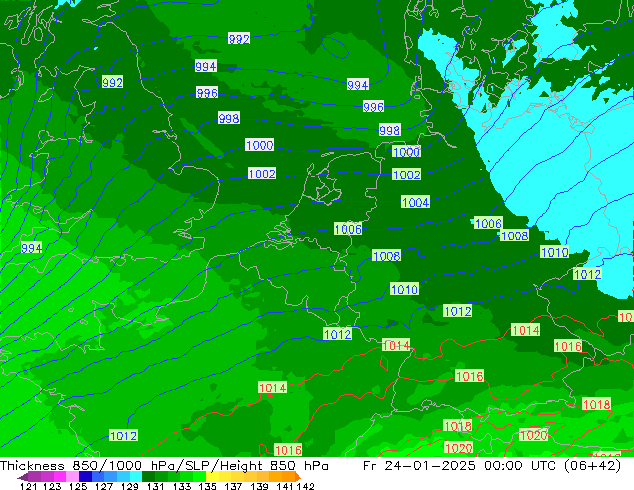The width and height of the screenshot is (634, 490).
Task: Click the legend value 127
Action: (x=104, y=486)
